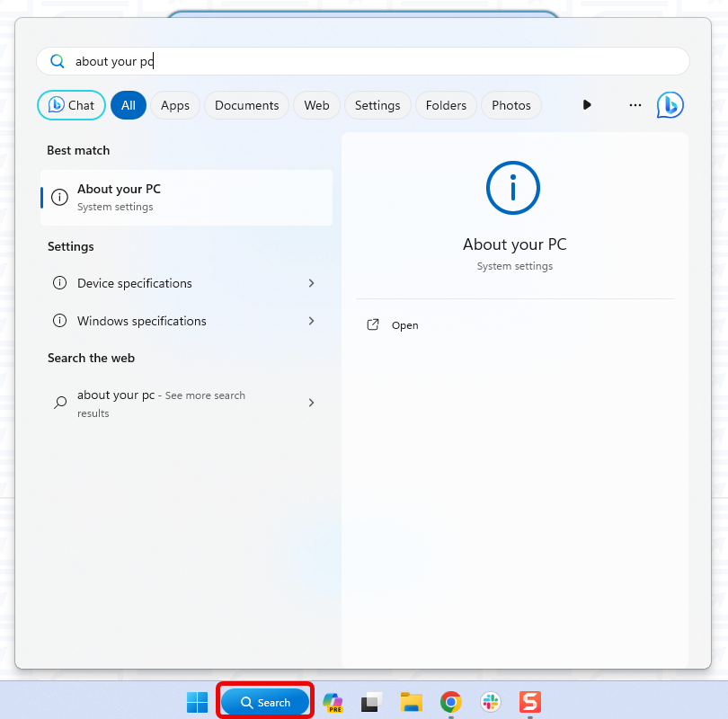
Task: Show more filter categories with play arrow
Action: (x=587, y=105)
